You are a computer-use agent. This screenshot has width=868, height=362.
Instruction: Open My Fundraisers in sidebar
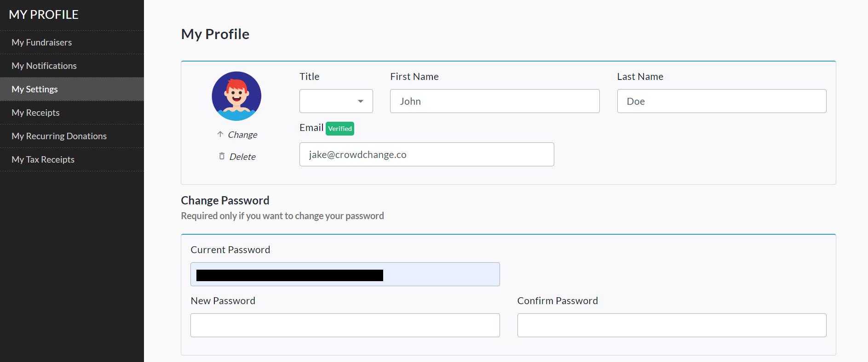pyautogui.click(x=42, y=42)
